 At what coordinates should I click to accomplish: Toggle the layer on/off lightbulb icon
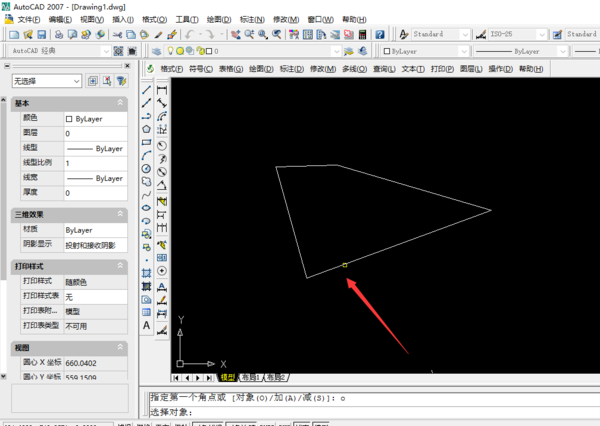click(x=172, y=50)
